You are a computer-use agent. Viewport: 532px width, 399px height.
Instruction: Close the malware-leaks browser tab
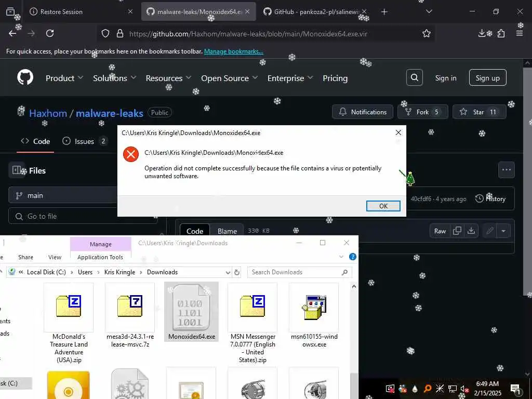[x=247, y=11]
